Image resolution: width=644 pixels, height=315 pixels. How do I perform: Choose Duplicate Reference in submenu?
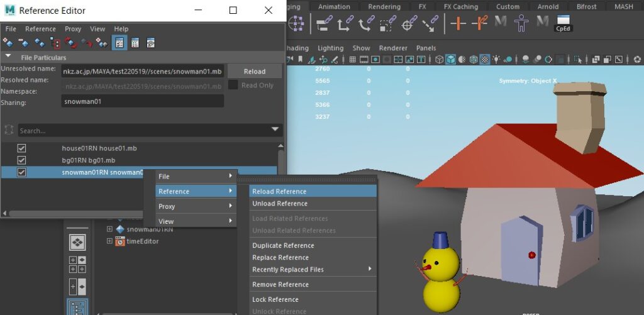coord(313,245)
